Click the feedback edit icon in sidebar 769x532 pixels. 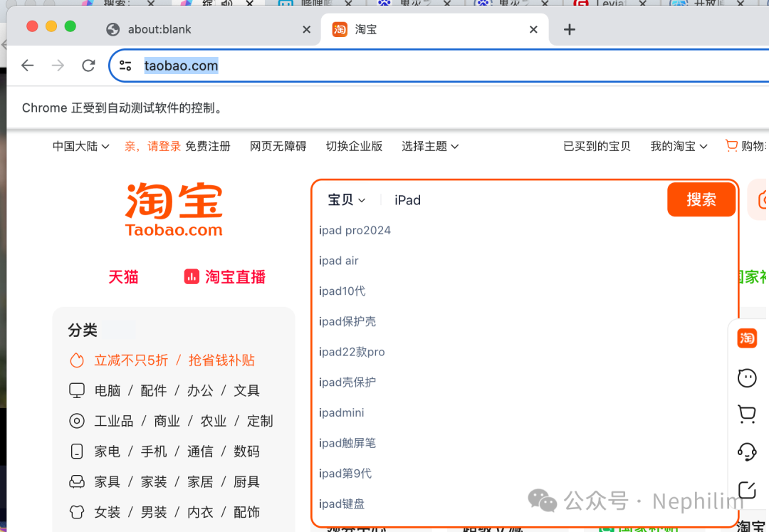747,489
